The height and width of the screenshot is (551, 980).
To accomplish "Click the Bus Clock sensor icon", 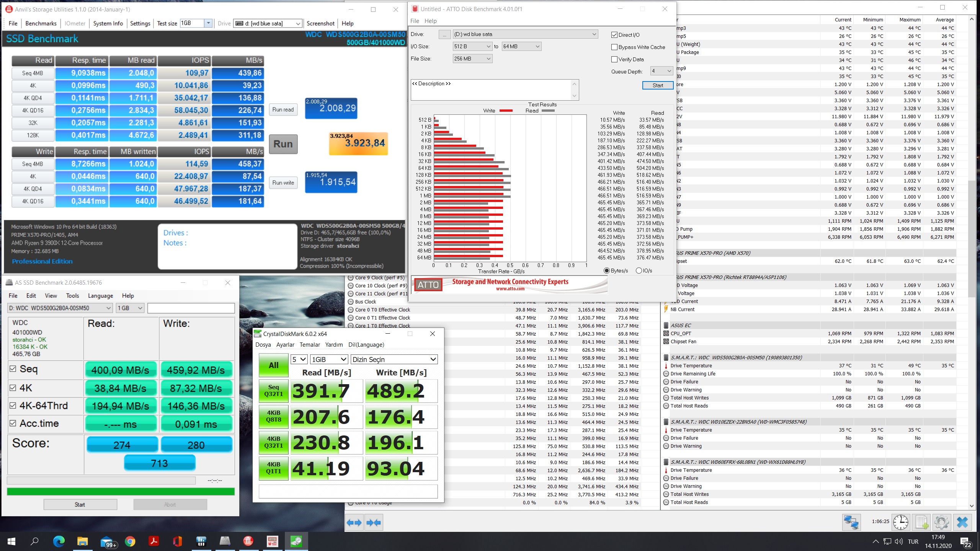I will coord(351,302).
